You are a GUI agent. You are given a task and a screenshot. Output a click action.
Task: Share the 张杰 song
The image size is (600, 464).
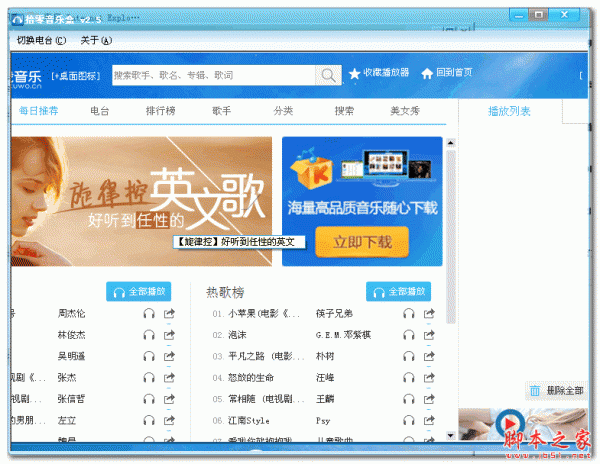click(169, 378)
